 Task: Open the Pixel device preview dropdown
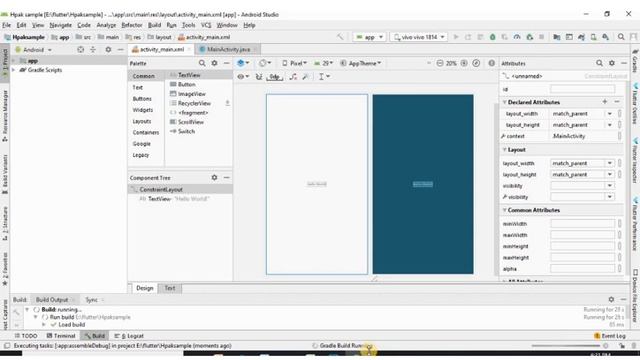click(294, 63)
